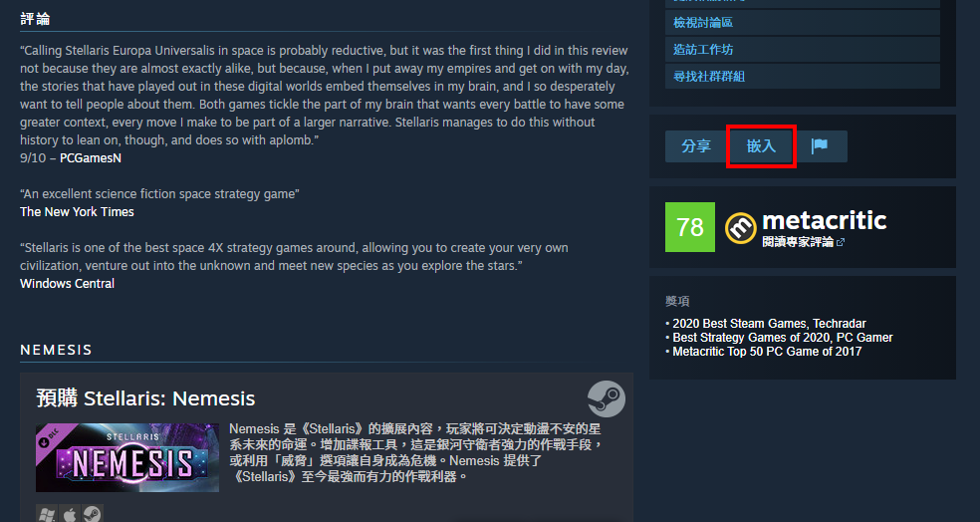
Task: Click the Metacritic circular logo icon
Action: pyautogui.click(x=740, y=227)
